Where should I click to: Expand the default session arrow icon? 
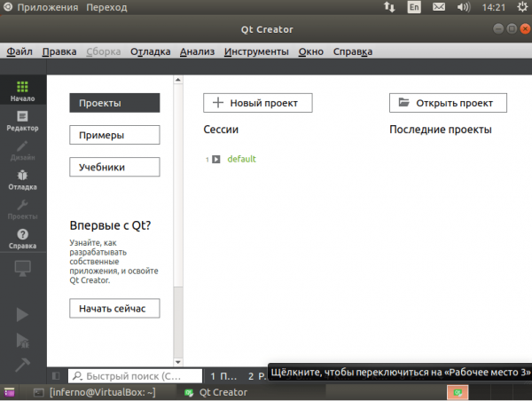(x=216, y=159)
